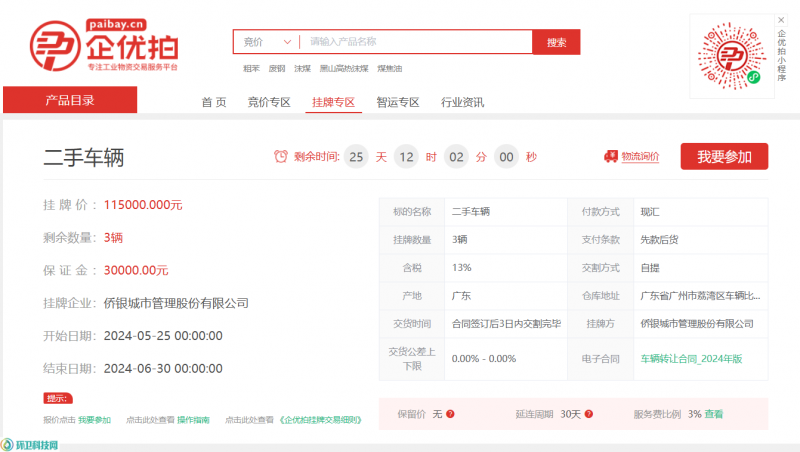View the 操作指南 link
Screen dimensions: 800x452
[193, 420]
